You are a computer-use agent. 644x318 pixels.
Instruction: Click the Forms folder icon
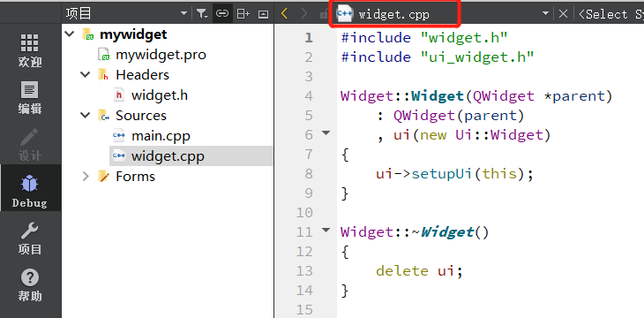[x=104, y=177]
